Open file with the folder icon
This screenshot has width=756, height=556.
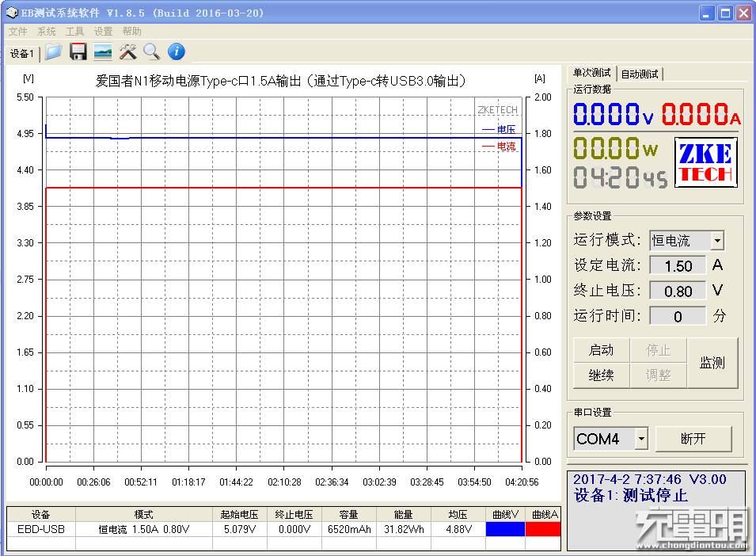click(54, 51)
